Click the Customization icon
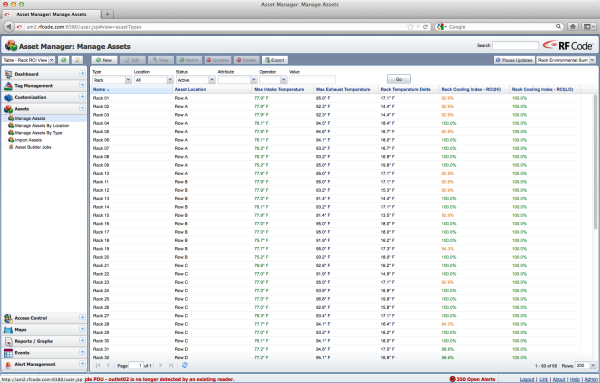This screenshot has height=383, width=600. point(8,98)
